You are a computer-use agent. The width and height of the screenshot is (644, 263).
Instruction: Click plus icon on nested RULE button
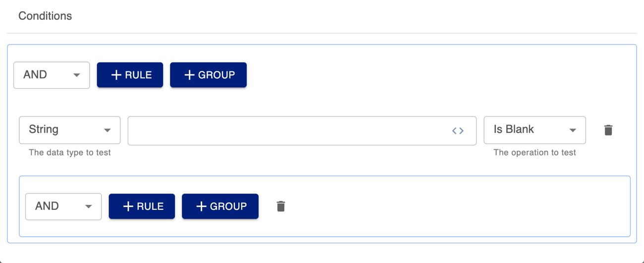[128, 206]
